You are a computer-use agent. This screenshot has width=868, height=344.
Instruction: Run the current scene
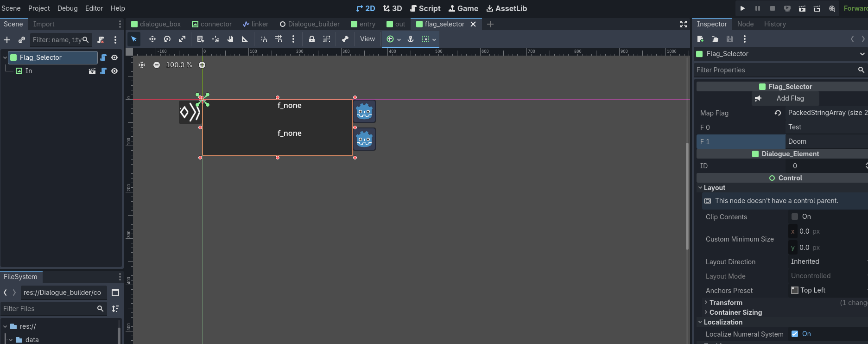click(802, 8)
